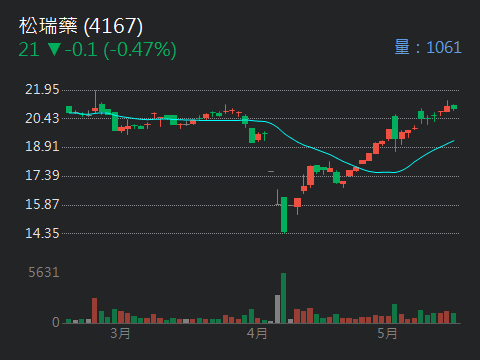Click the 0 volume axis label

point(56,322)
